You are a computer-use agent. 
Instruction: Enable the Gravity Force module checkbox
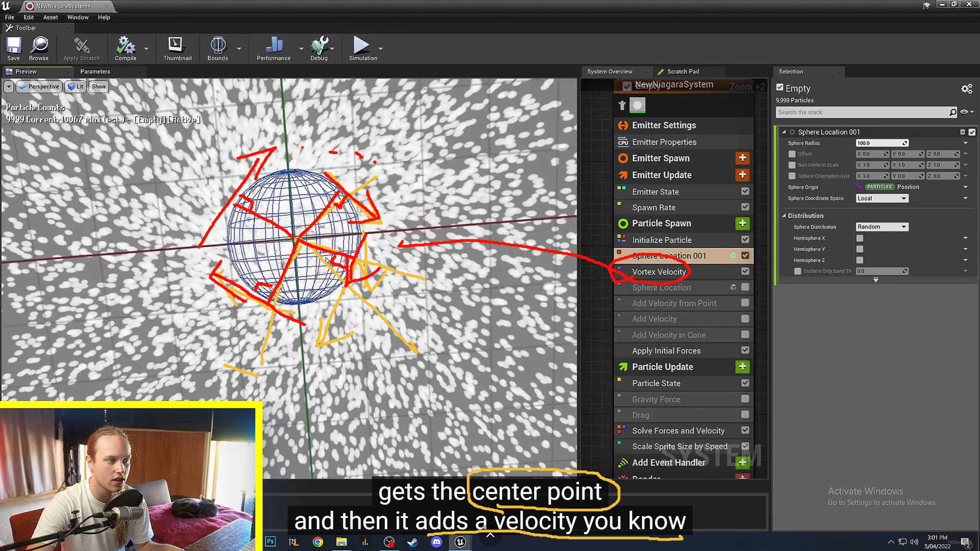point(745,399)
